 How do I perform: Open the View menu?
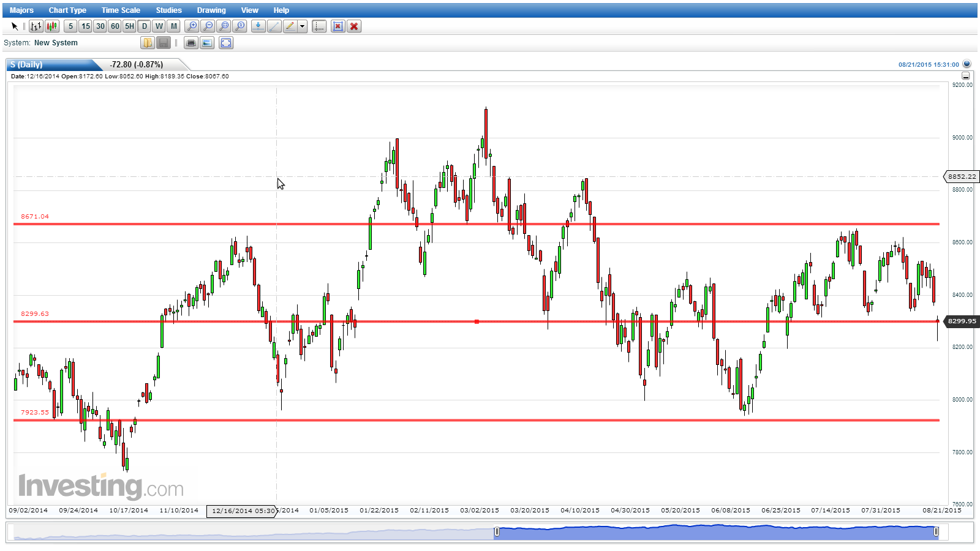pyautogui.click(x=249, y=10)
